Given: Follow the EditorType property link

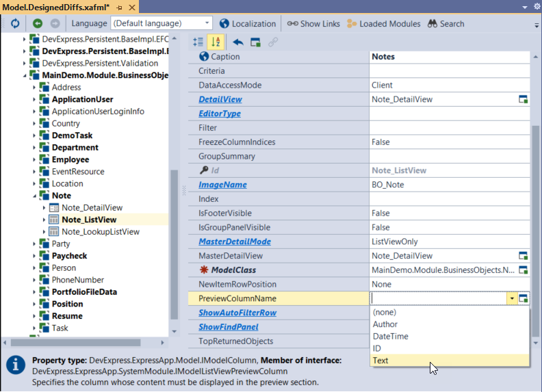Looking at the screenshot, I should pos(220,114).
